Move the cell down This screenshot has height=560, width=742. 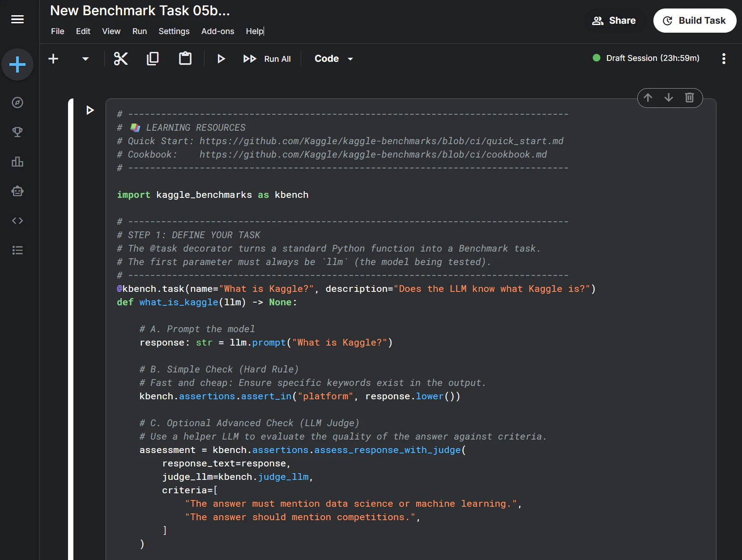[669, 98]
